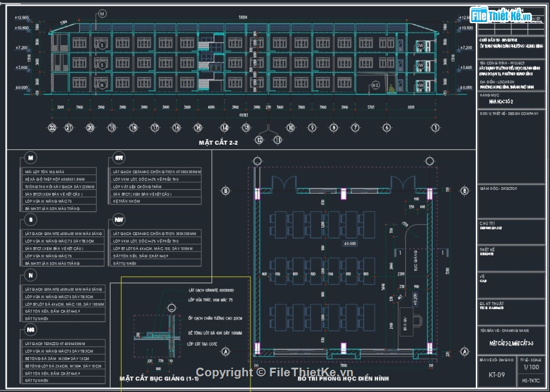Image resolution: width=550 pixels, height=392 pixels.
Task: Select axis bubble B left of the classroom plan
Action: coord(226,191)
